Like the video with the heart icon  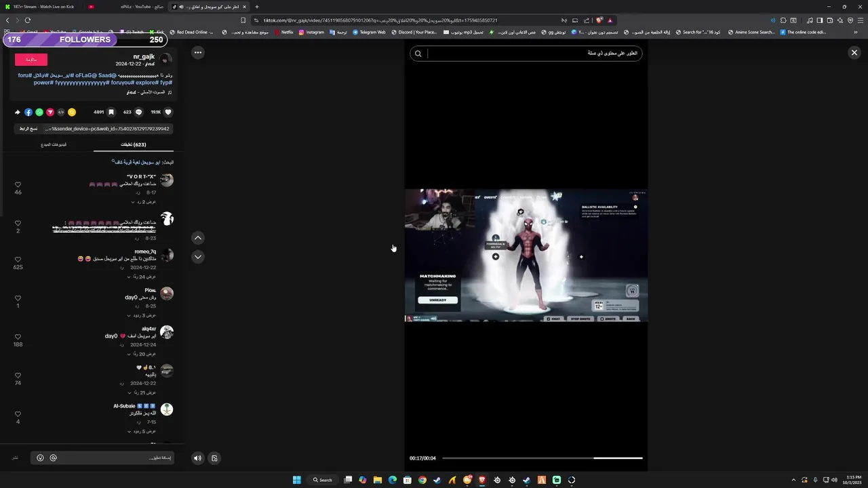pyautogui.click(x=168, y=112)
